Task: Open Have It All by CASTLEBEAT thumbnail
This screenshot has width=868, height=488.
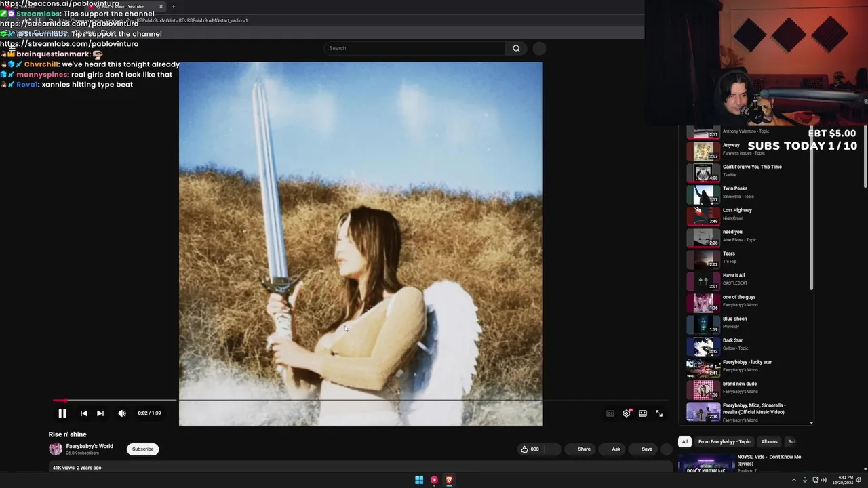Action: (x=703, y=281)
